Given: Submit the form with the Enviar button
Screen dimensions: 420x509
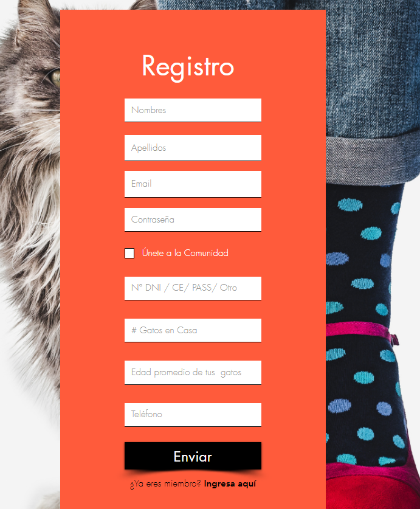Looking at the screenshot, I should (193, 455).
